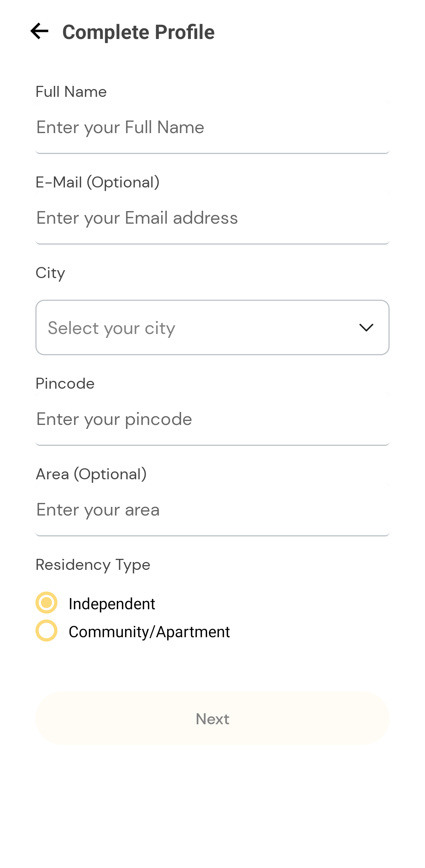Screen dimensions: 425x868
Task: Tap the "Full Name" field label
Action: 71,92
